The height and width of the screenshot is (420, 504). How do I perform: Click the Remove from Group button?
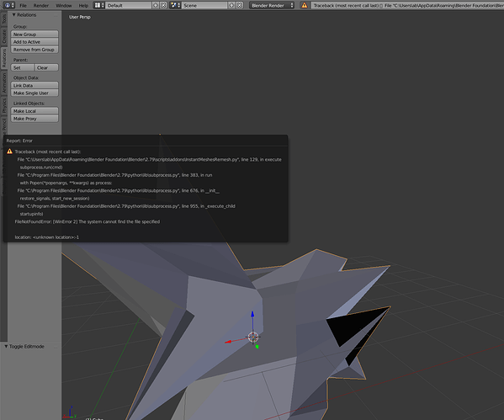pos(34,50)
